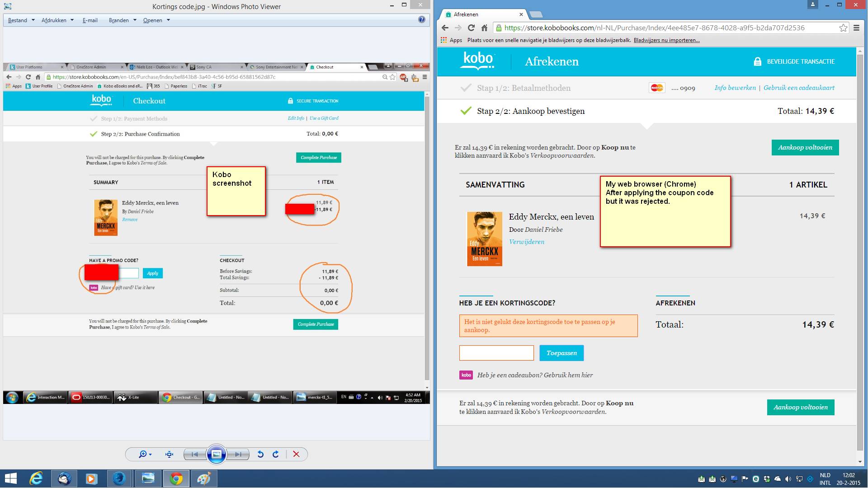Rotate image clockwise
Image resolution: width=868 pixels, height=488 pixels.
coord(276,455)
